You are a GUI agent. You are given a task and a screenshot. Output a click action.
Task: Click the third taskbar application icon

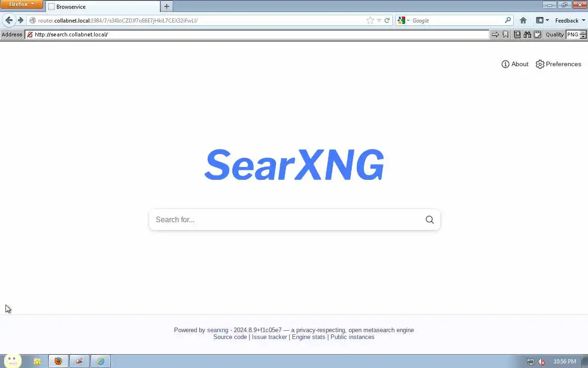pos(79,362)
